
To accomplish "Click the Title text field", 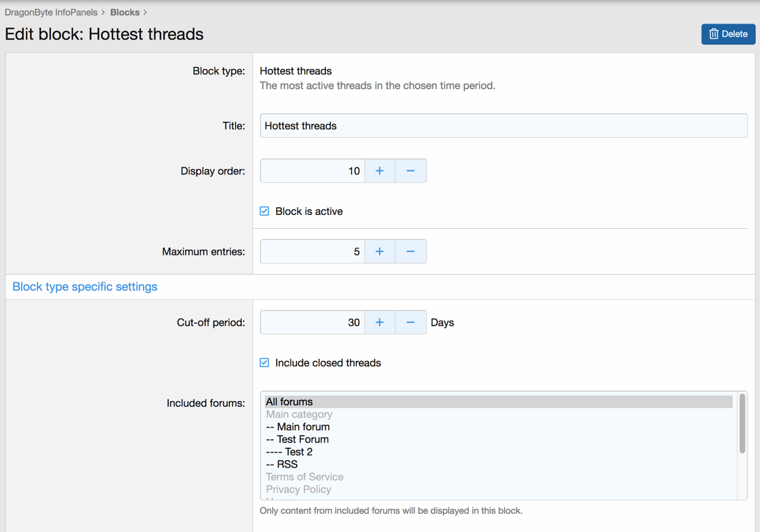I will click(503, 126).
